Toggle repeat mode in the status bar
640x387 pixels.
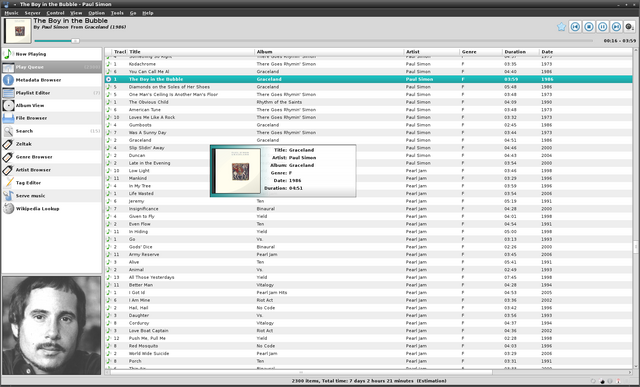(593, 381)
